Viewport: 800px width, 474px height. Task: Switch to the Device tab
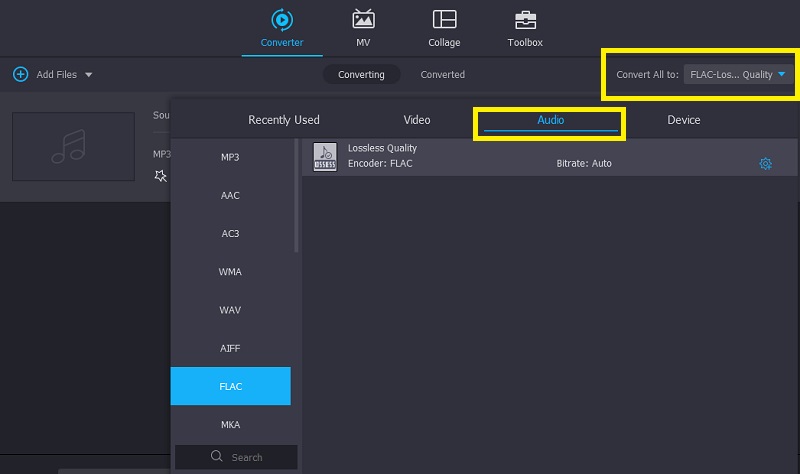pyautogui.click(x=684, y=120)
